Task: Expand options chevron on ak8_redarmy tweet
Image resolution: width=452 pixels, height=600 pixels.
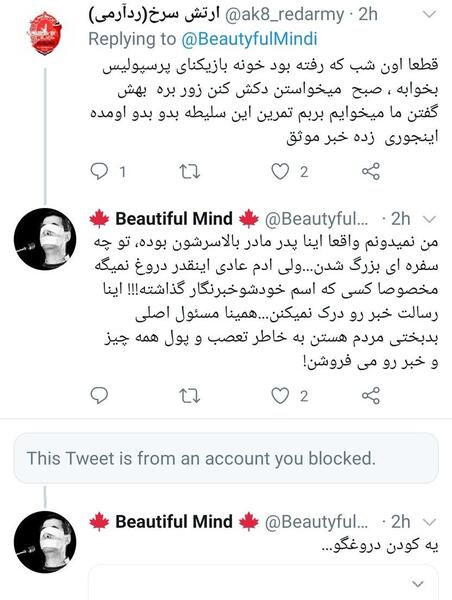Action: tap(429, 15)
